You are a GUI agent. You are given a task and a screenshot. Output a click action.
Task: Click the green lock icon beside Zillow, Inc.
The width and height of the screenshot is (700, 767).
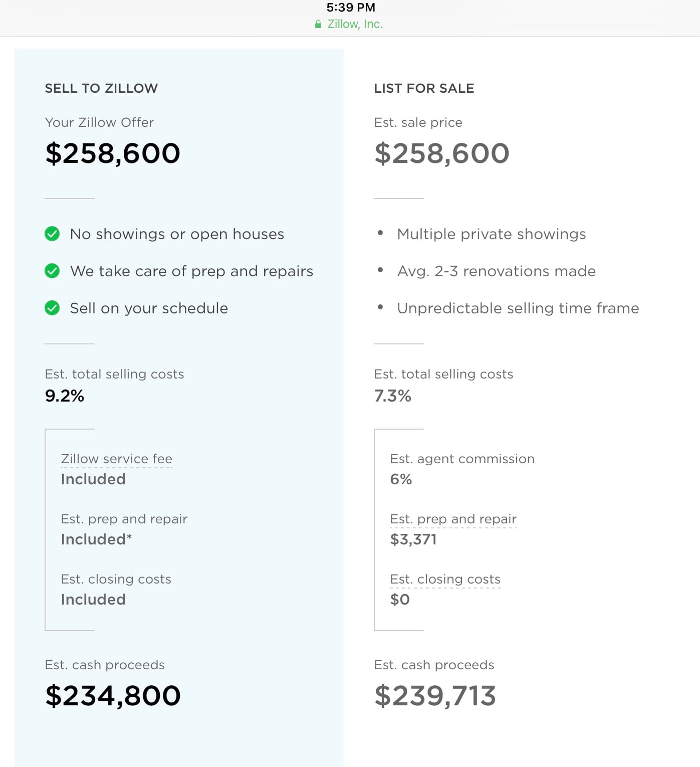point(318,24)
